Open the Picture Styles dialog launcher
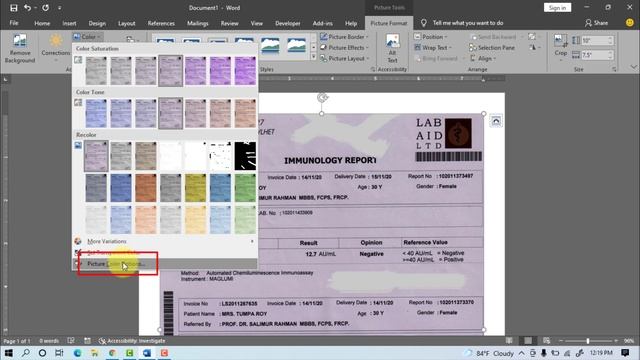The height and width of the screenshot is (360, 640). (373, 70)
